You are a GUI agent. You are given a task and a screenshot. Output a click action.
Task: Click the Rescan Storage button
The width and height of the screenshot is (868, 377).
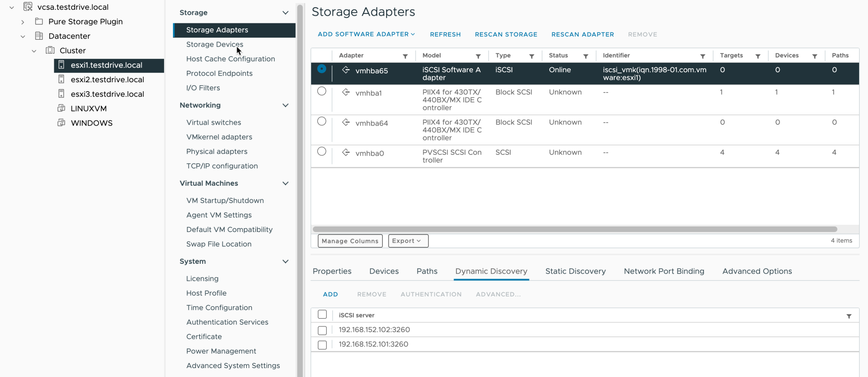click(x=506, y=34)
